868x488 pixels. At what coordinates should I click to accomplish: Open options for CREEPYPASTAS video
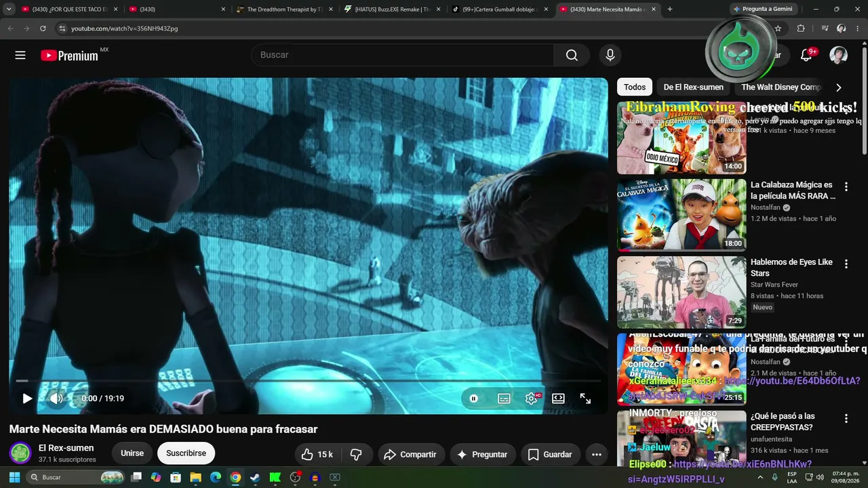point(846,418)
